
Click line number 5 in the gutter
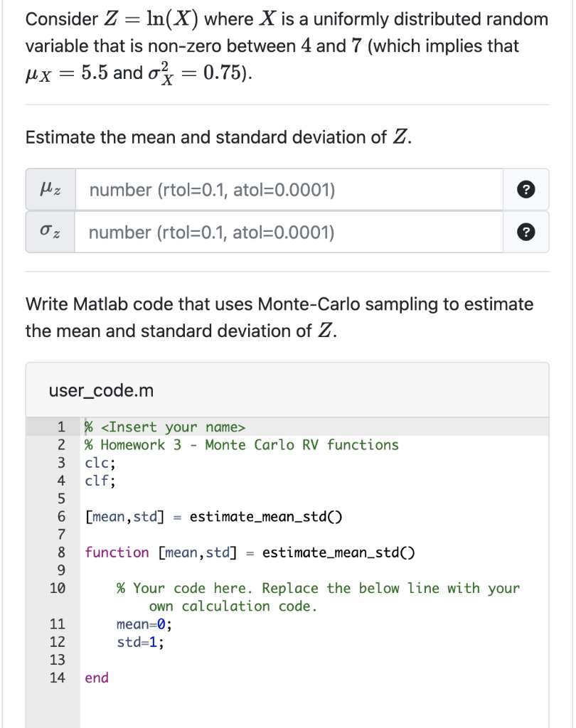point(61,499)
